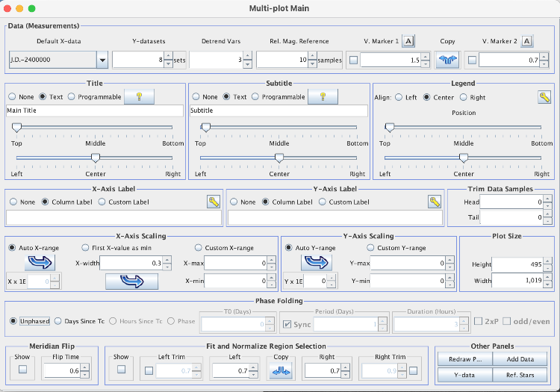This screenshot has width=560, height=392.
Task: Toggle the Left Trim checkbox
Action: click(x=149, y=370)
